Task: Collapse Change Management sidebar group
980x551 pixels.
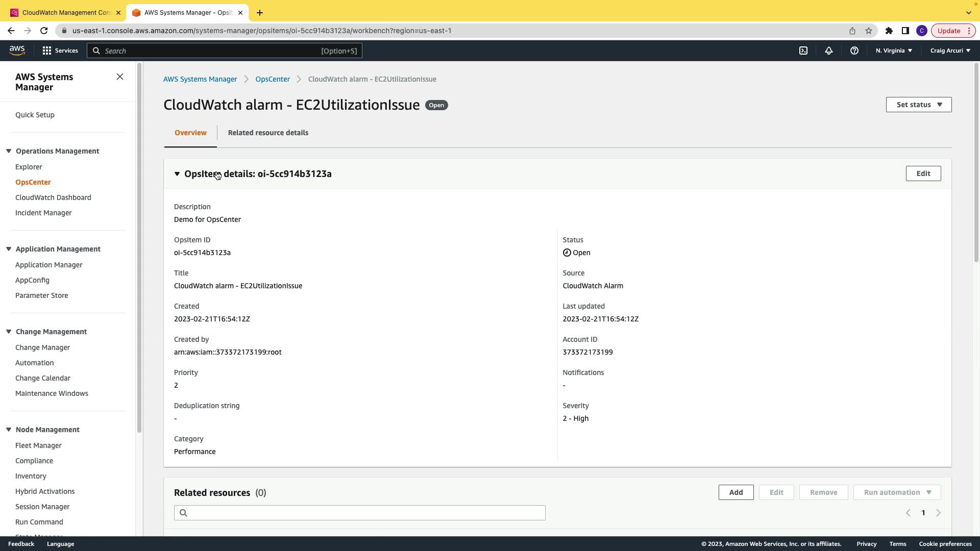Action: point(9,332)
